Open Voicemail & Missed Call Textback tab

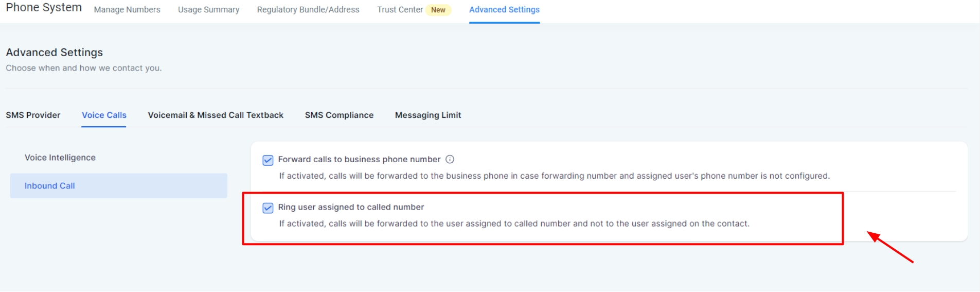pyautogui.click(x=216, y=115)
